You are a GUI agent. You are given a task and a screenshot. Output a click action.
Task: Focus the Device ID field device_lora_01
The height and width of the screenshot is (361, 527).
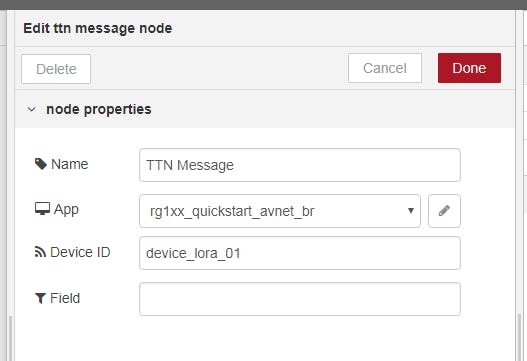(300, 253)
